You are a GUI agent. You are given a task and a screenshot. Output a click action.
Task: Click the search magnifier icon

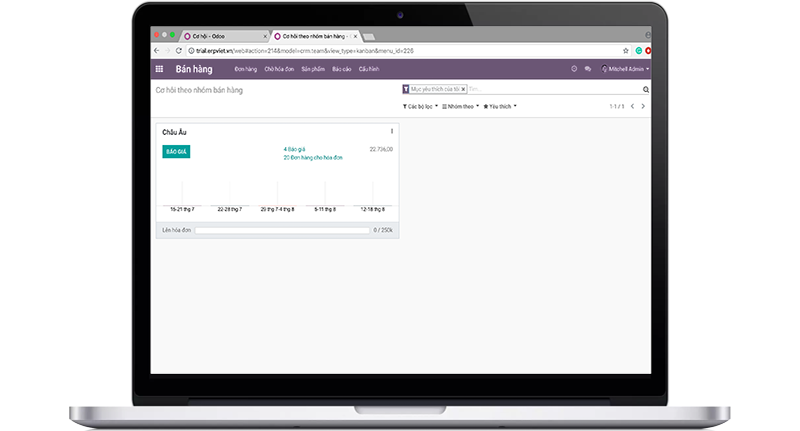645,89
